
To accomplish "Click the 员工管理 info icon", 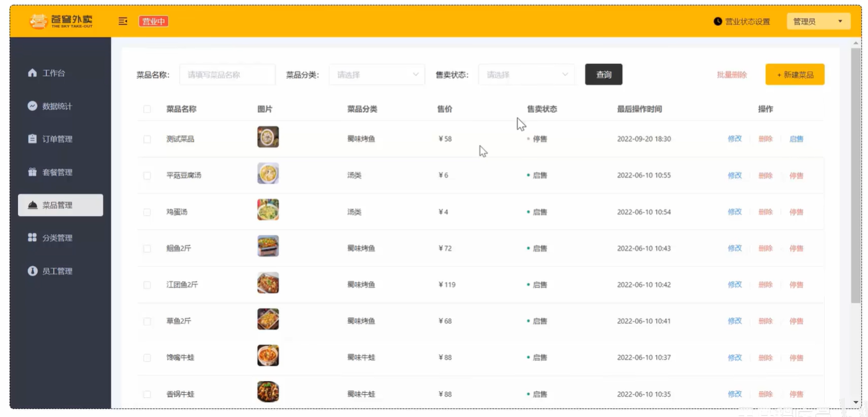I will pos(33,271).
